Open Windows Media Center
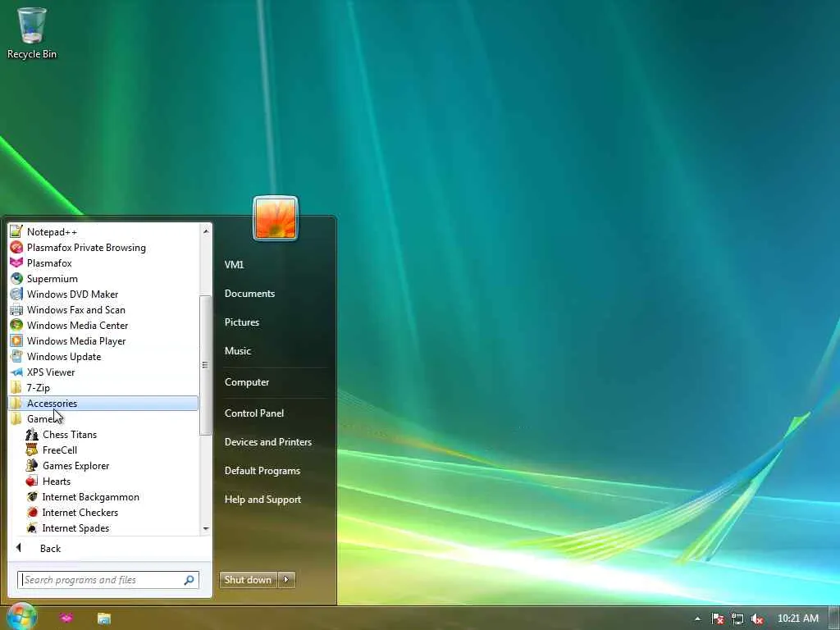 (103, 325)
